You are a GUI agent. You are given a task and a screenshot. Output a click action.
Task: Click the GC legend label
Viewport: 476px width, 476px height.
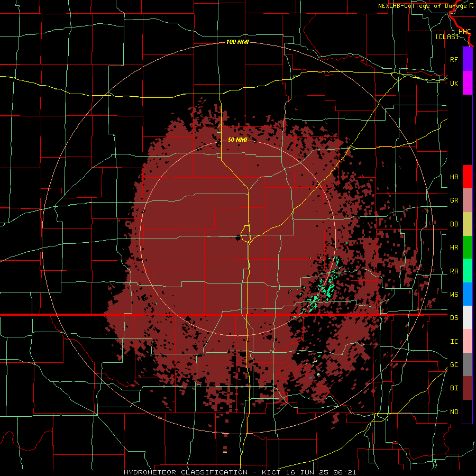click(454, 365)
